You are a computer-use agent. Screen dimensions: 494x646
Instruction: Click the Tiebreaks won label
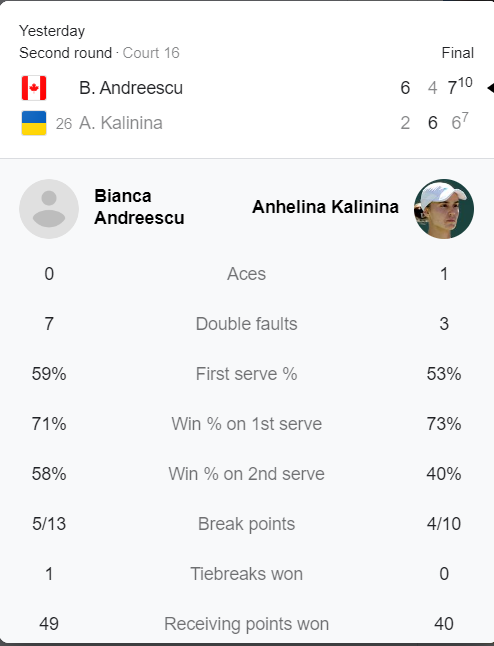[246, 574]
